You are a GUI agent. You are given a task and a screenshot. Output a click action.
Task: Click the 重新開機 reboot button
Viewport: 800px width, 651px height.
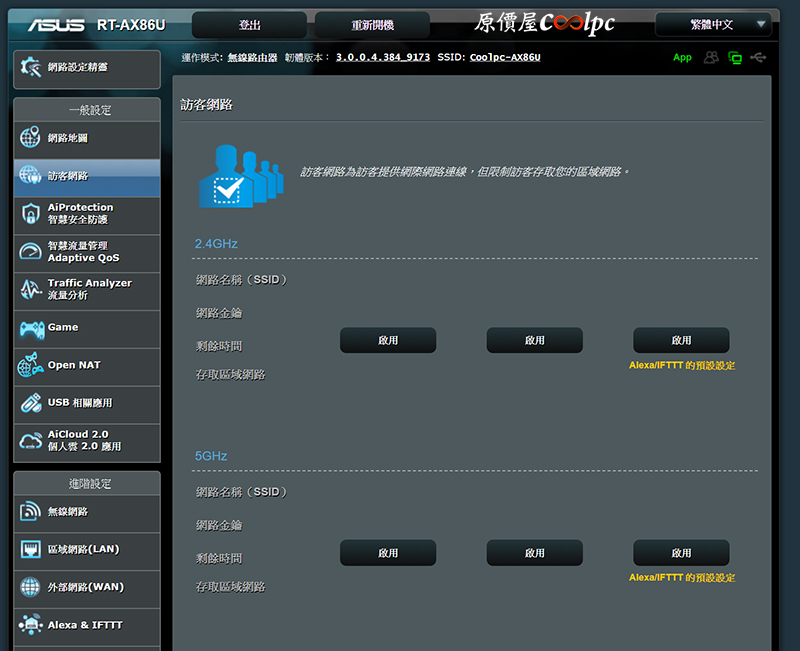(x=372, y=25)
